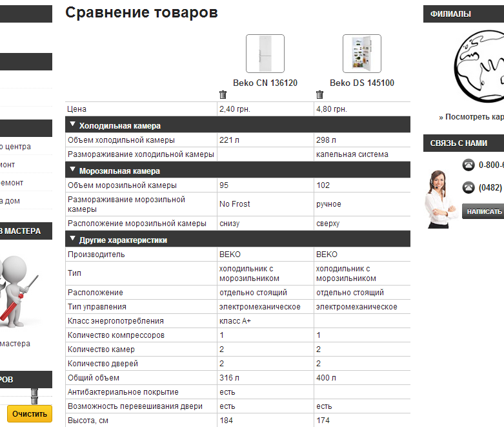Click the снизу freezer position cell
Image resolution: width=504 pixels, height=427 pixels.
[265, 224]
